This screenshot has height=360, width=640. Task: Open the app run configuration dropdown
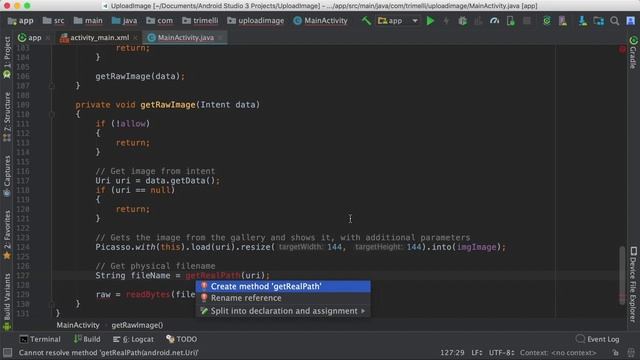coord(398,20)
